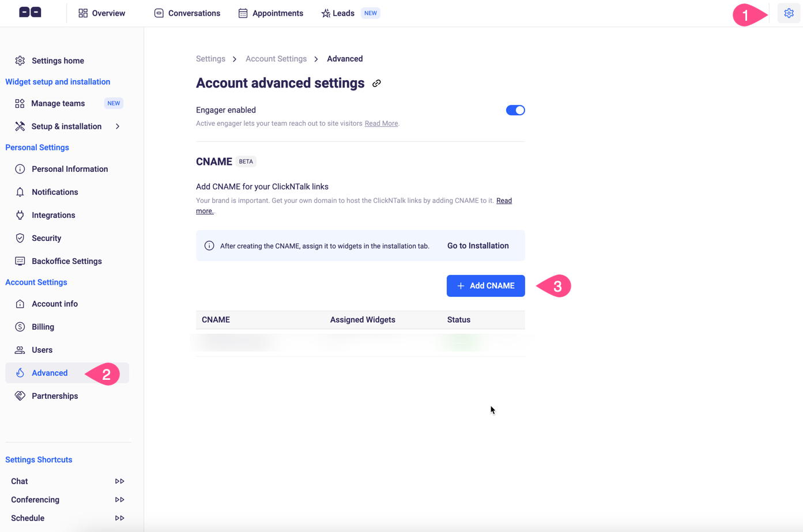The height and width of the screenshot is (532, 803).
Task: Switch to the Conversations tab
Action: (187, 13)
